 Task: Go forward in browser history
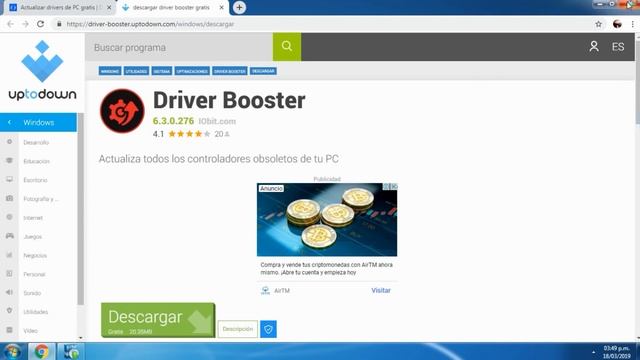pyautogui.click(x=25, y=24)
